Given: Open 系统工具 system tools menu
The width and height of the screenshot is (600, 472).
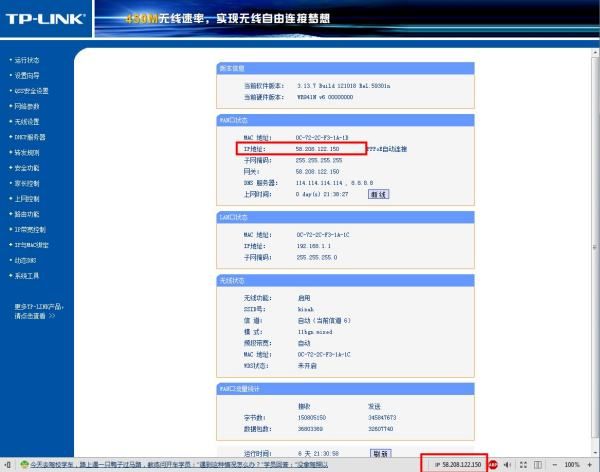Looking at the screenshot, I should tap(27, 276).
